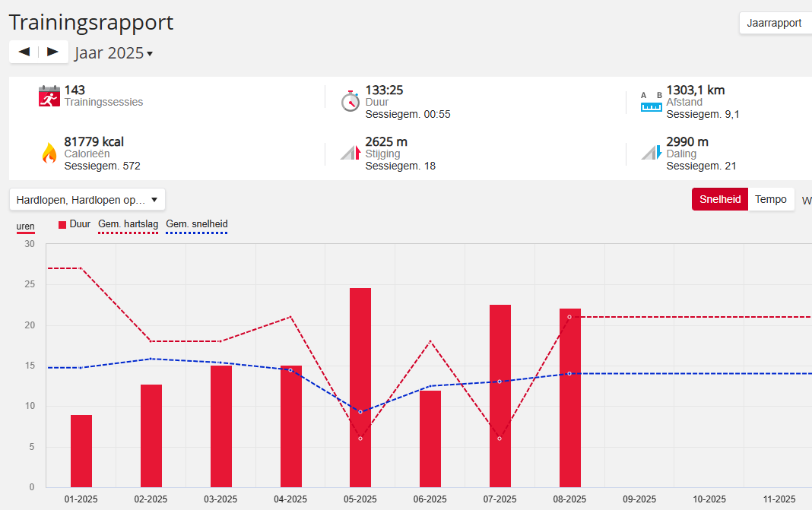Go to previous year with left arrow
Screen dimensions: 812x510
[x=24, y=52]
